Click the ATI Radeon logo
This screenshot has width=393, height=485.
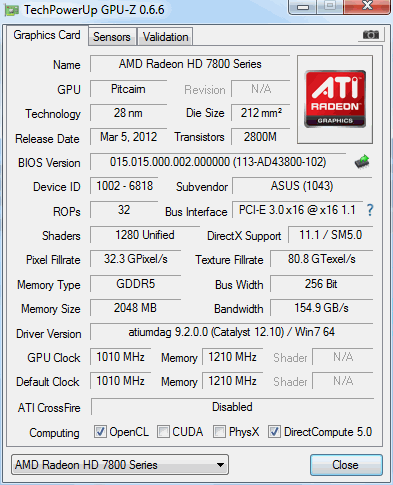point(335,99)
